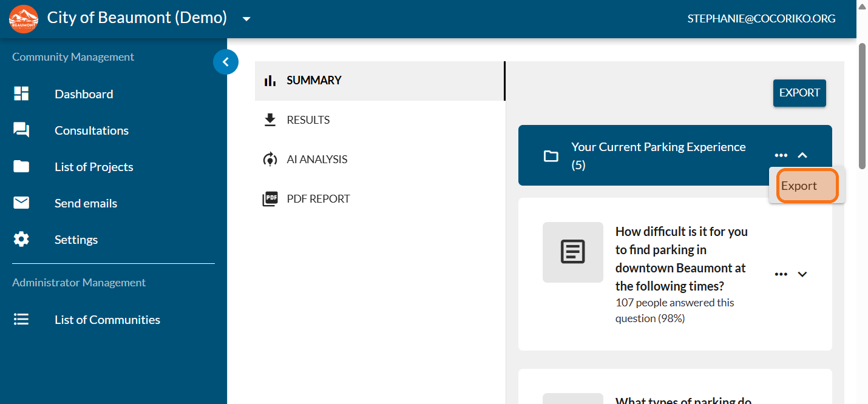The width and height of the screenshot is (868, 404).
Task: Click the PDF Report icon
Action: pyautogui.click(x=270, y=199)
